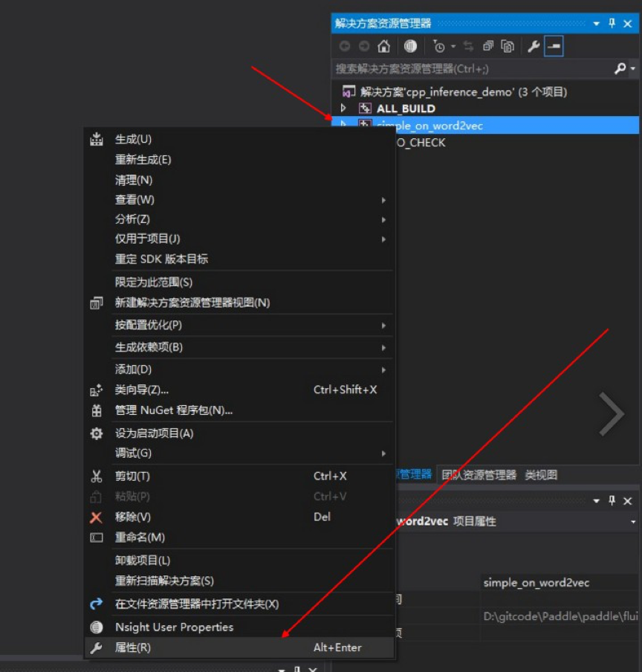Click the Home icon in Solution Explorer toolbar
Screen dimensions: 642x672
click(x=383, y=46)
